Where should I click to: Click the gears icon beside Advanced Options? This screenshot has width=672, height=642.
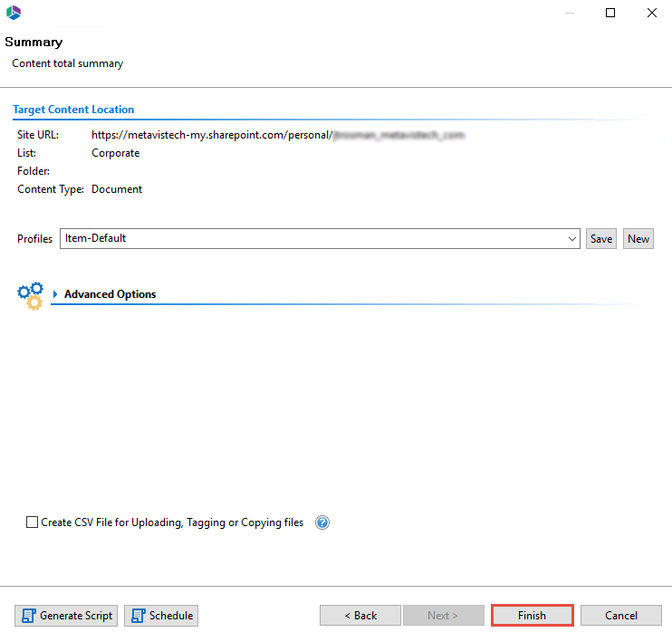point(30,295)
